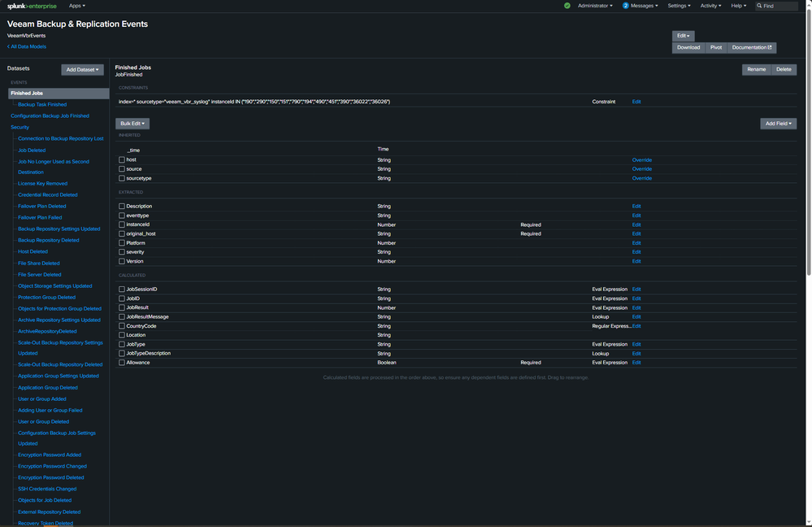Check the CountryCode field checkbox
The height and width of the screenshot is (527, 812).
[x=122, y=326]
